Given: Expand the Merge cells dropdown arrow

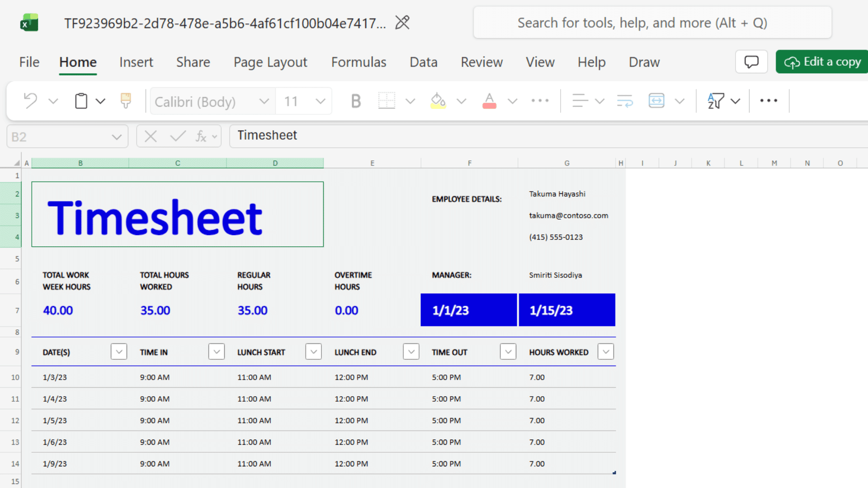Looking at the screenshot, I should (679, 101).
